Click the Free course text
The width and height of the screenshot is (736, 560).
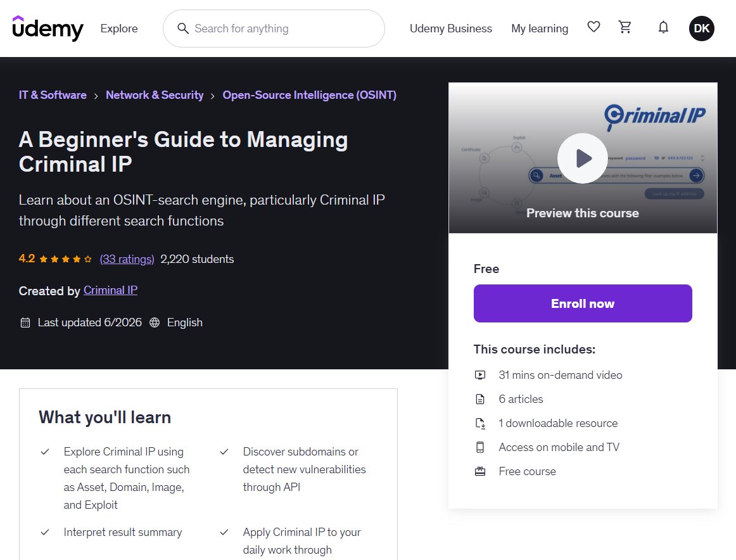527,471
